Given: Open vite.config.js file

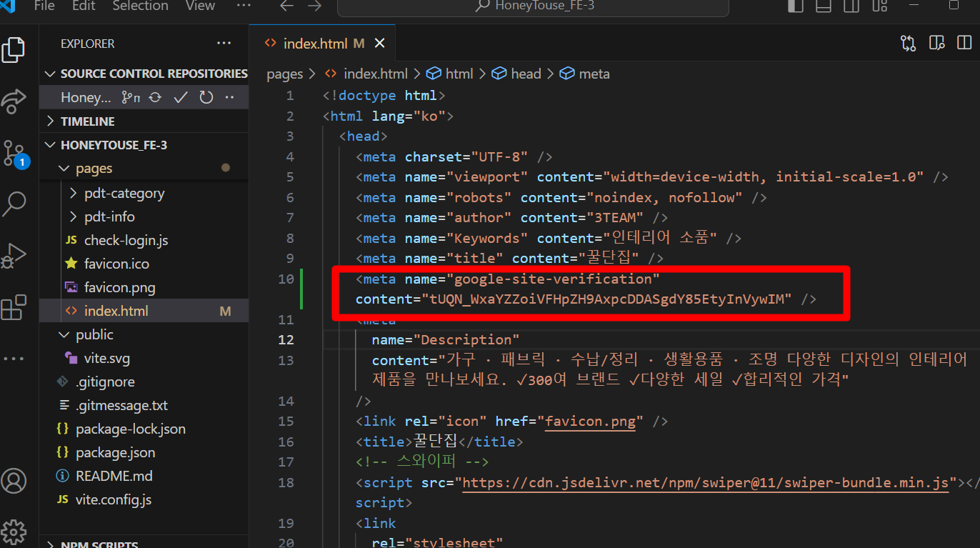Looking at the screenshot, I should [144, 499].
